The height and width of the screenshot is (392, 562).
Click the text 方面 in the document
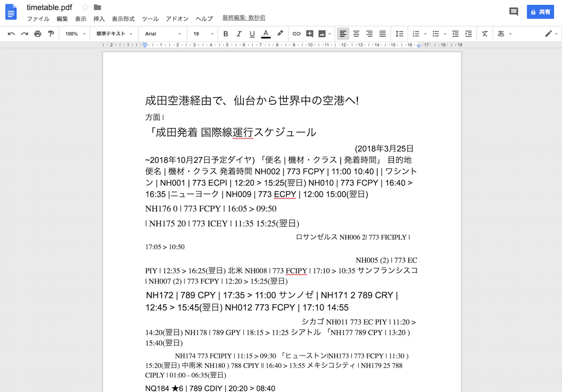[153, 117]
